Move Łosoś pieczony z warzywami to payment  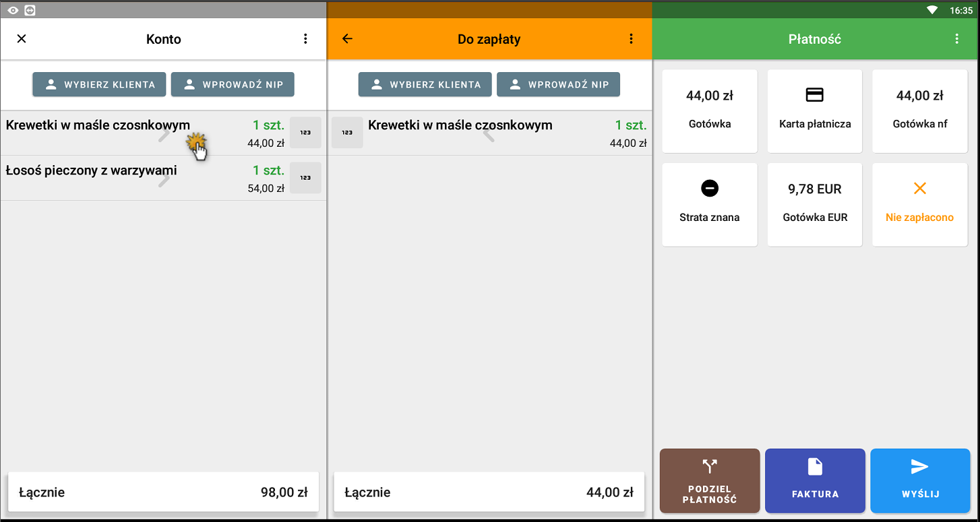point(135,178)
